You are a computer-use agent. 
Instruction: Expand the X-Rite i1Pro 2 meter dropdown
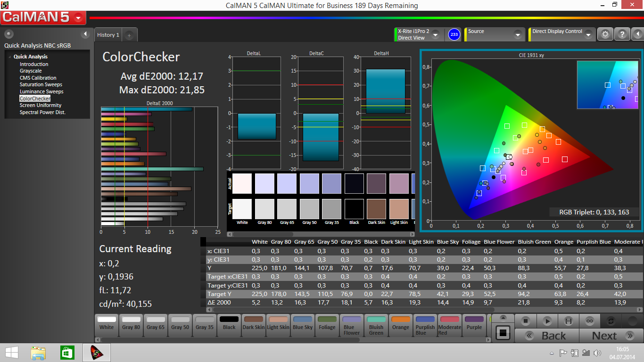435,35
